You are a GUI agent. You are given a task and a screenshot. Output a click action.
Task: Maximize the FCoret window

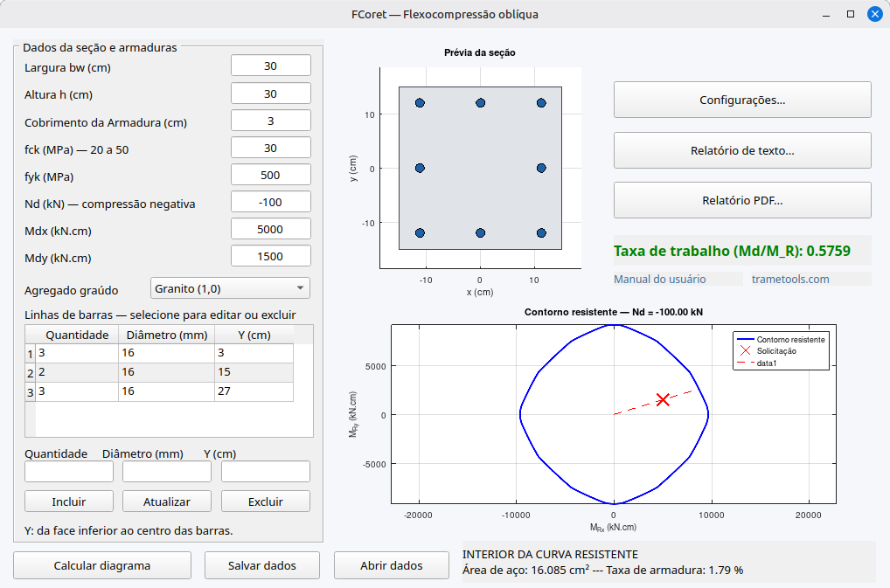851,14
